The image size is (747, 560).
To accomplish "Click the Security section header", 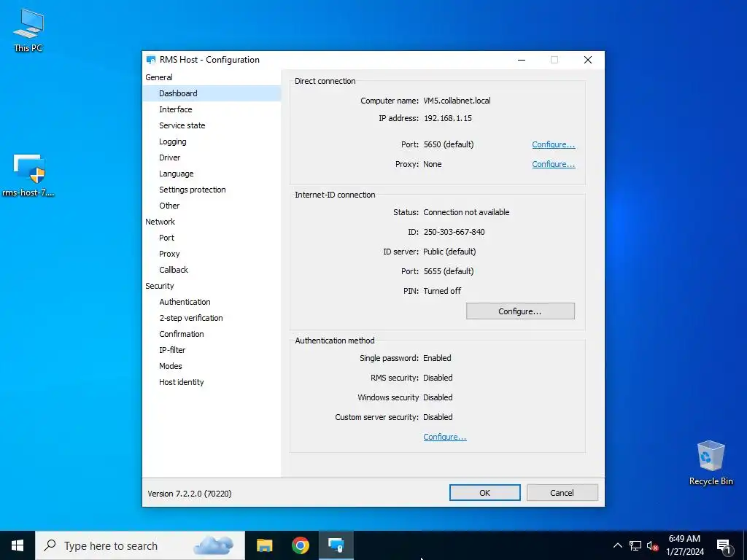I will coord(160,286).
